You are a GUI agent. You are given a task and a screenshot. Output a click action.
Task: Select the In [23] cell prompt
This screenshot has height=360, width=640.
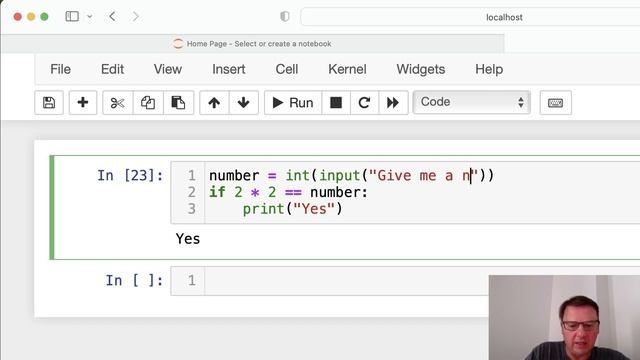tap(130, 176)
